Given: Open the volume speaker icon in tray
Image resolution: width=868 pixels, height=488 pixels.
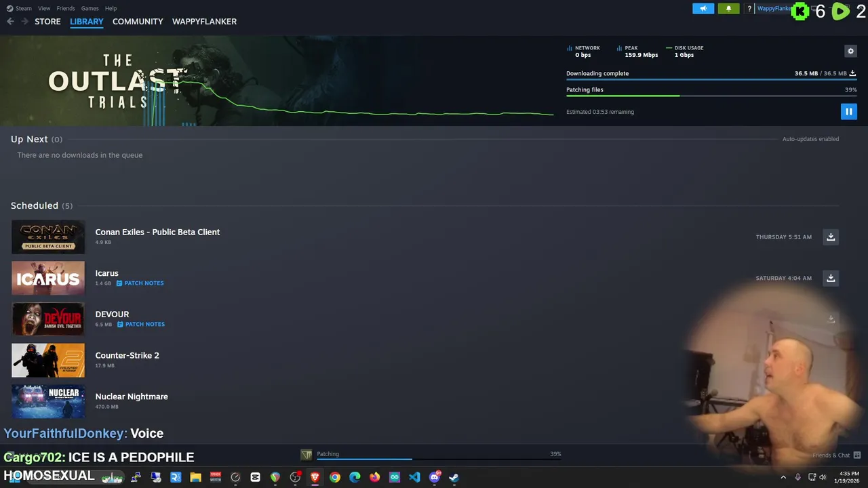Looking at the screenshot, I should [823, 477].
